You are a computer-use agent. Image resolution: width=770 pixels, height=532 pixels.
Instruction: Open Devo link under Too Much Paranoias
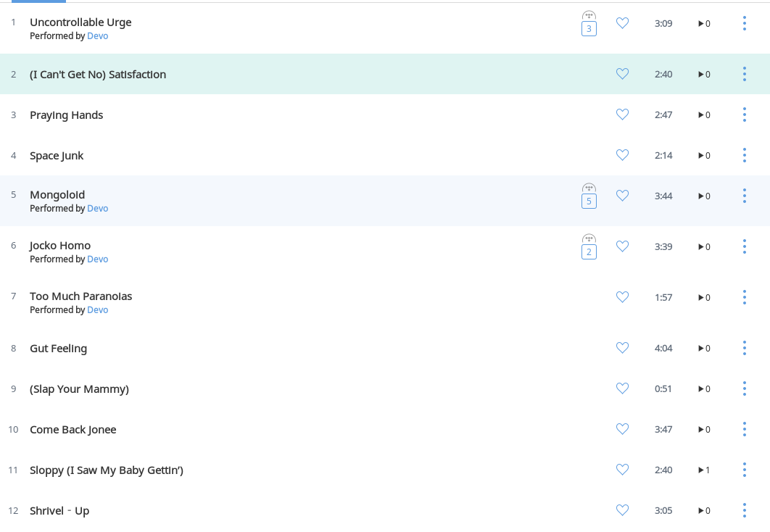[97, 309]
